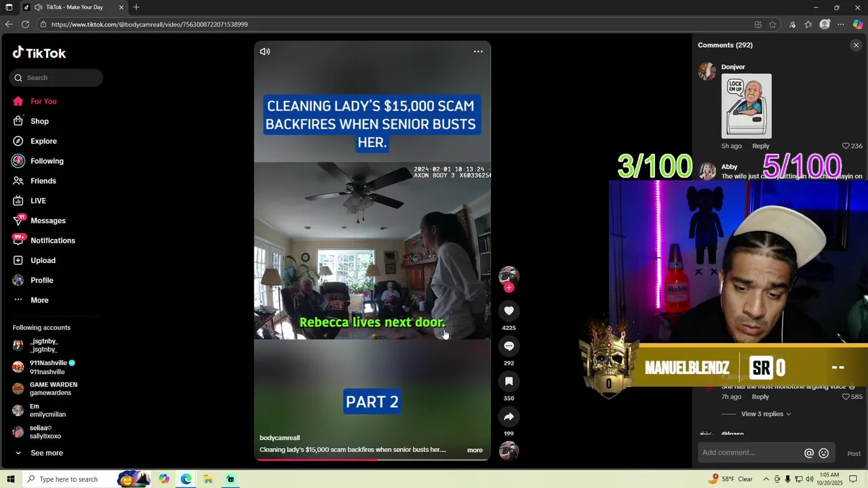The width and height of the screenshot is (868, 488).
Task: Reply to the 7h ago comment
Action: (x=761, y=396)
